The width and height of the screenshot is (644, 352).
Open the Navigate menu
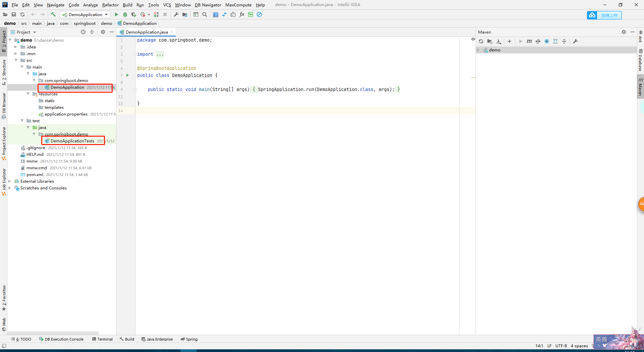pos(56,5)
